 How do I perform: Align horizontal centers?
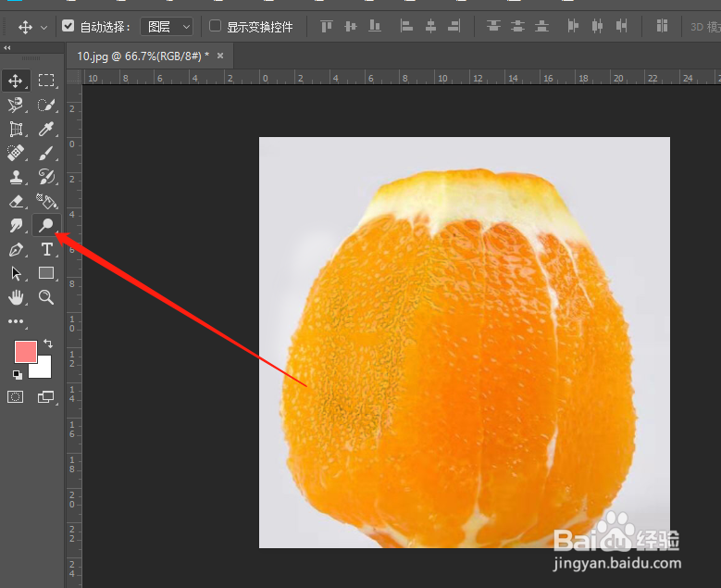click(x=430, y=26)
